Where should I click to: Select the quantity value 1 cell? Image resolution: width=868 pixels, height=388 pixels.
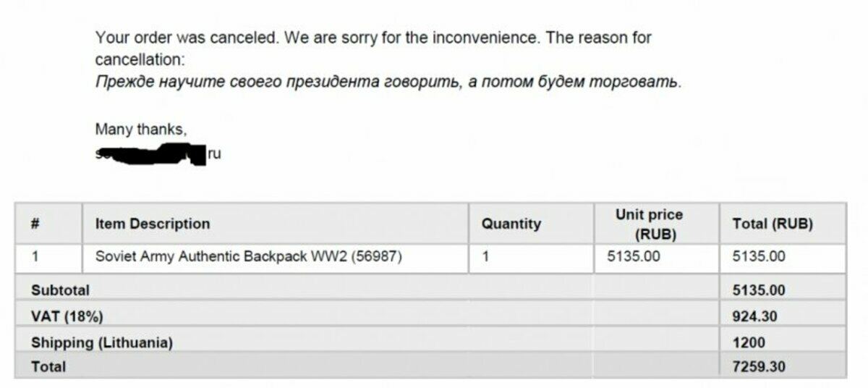(531, 258)
